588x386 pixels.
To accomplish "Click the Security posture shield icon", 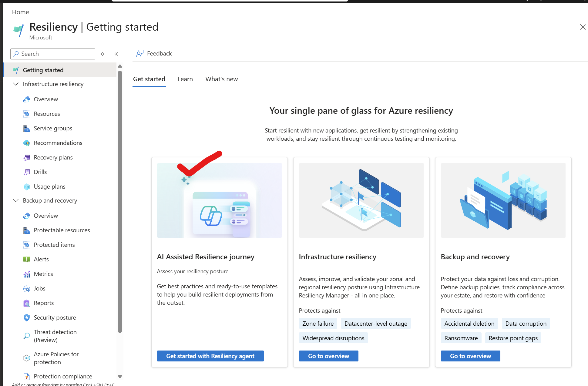I will [27, 317].
